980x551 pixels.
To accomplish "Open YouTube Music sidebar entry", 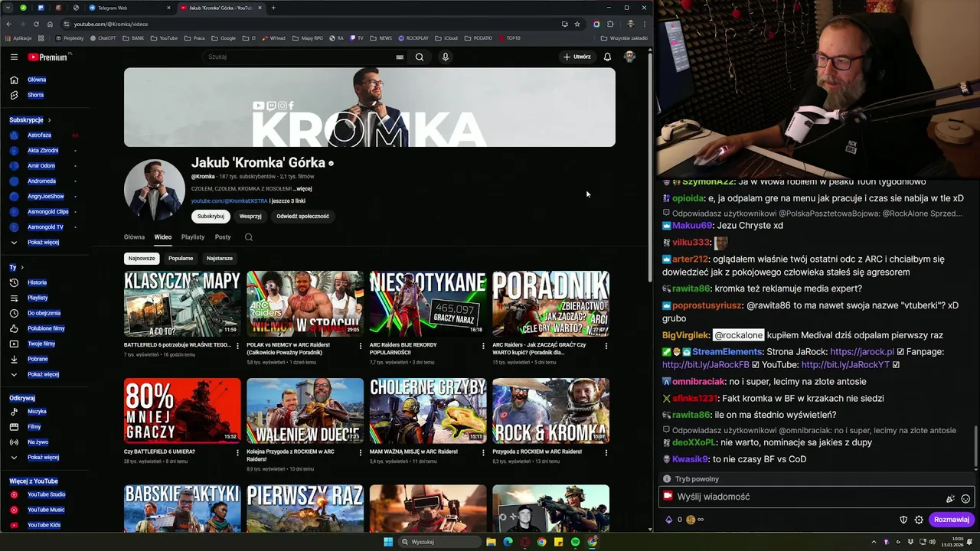I will coord(46,510).
